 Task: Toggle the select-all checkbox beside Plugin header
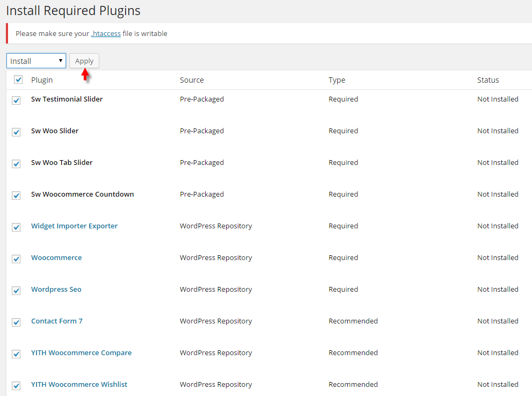(18, 80)
